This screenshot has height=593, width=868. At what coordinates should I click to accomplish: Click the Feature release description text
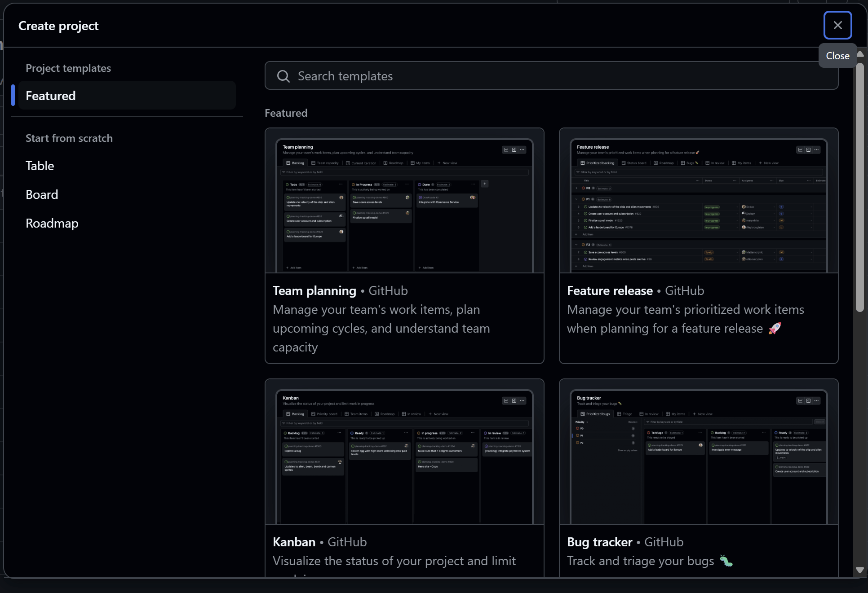pyautogui.click(x=686, y=319)
